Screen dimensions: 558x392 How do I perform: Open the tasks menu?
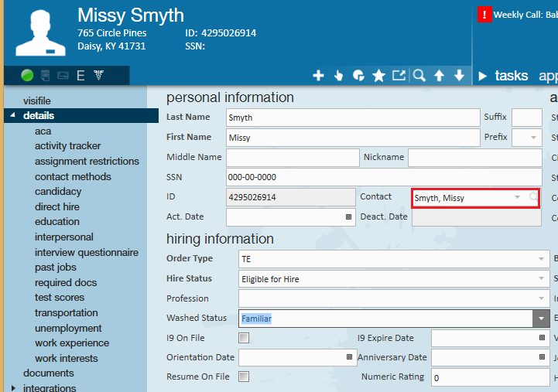coord(511,76)
